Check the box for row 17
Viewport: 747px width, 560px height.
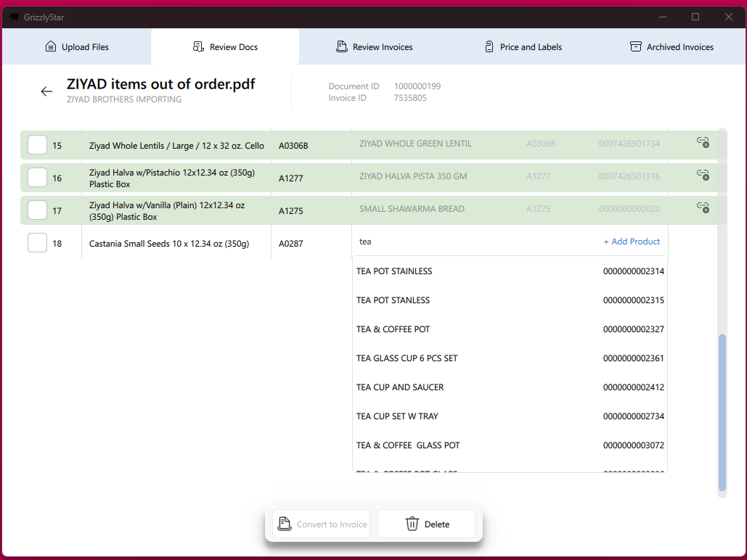(37, 210)
